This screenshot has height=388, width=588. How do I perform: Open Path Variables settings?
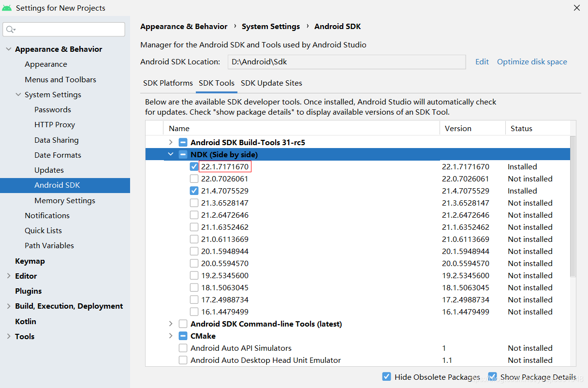(x=49, y=245)
